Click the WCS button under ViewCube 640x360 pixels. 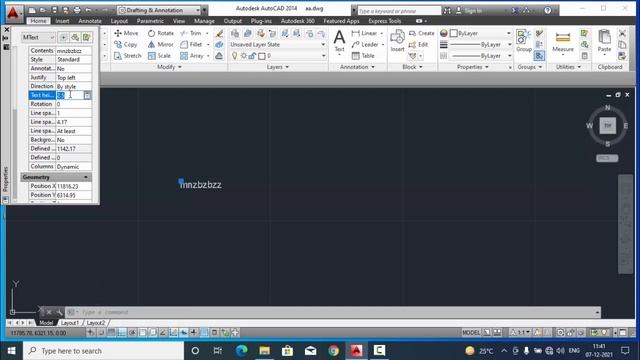tap(607, 158)
